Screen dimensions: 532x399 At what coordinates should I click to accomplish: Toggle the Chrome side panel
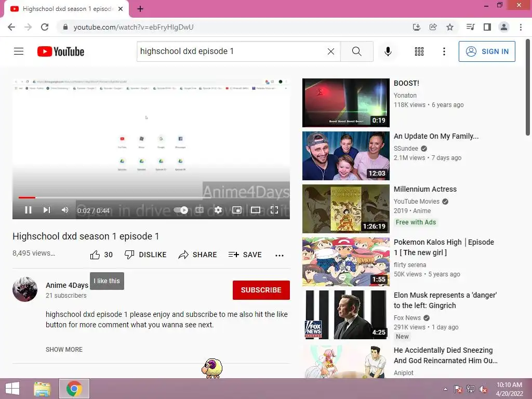point(487,27)
